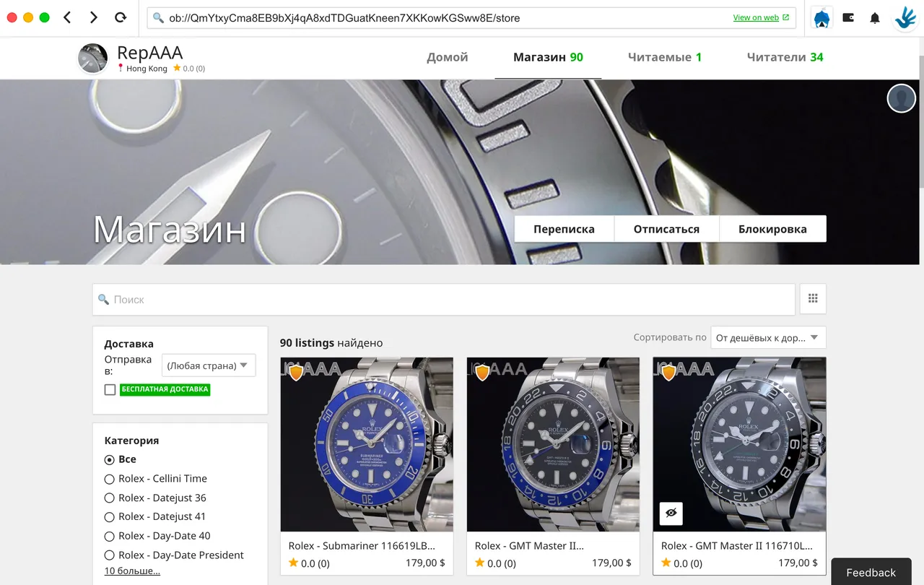Click shield badge on GMT Master II... listing
The height and width of the screenshot is (585, 924).
click(482, 373)
